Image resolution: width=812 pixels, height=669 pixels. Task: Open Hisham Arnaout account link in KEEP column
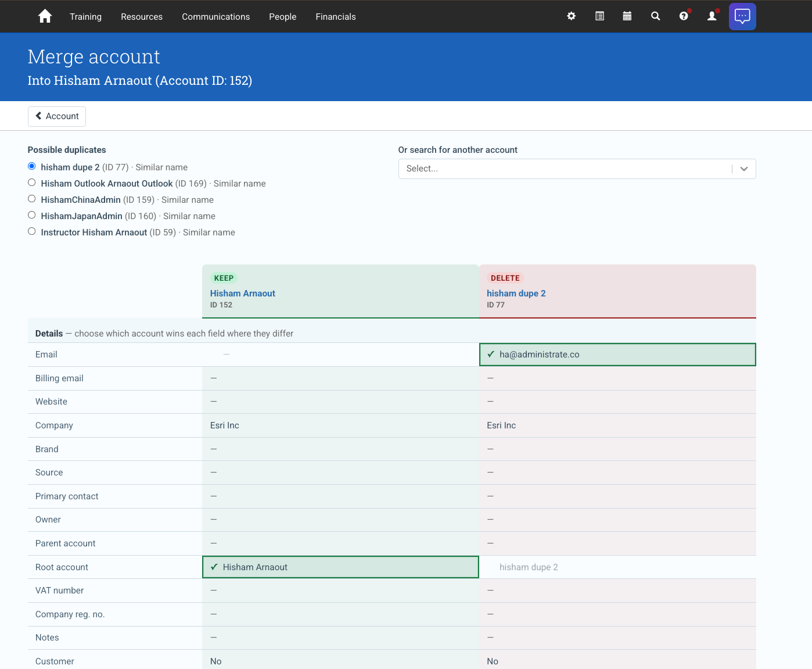242,294
